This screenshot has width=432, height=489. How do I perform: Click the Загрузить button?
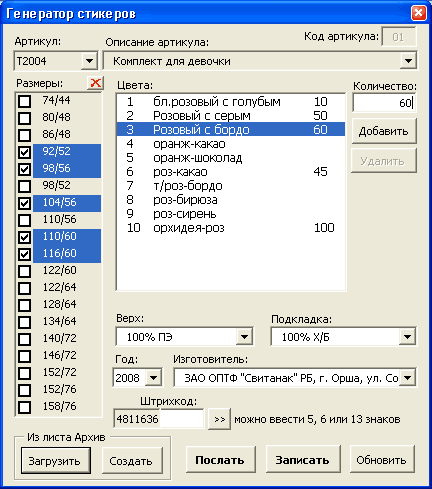pos(56,461)
